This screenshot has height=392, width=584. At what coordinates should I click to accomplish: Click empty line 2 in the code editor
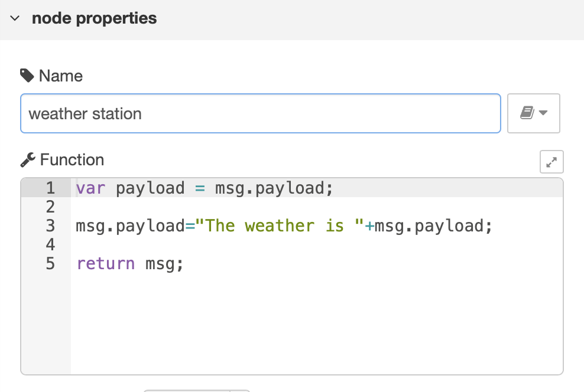tap(296, 207)
